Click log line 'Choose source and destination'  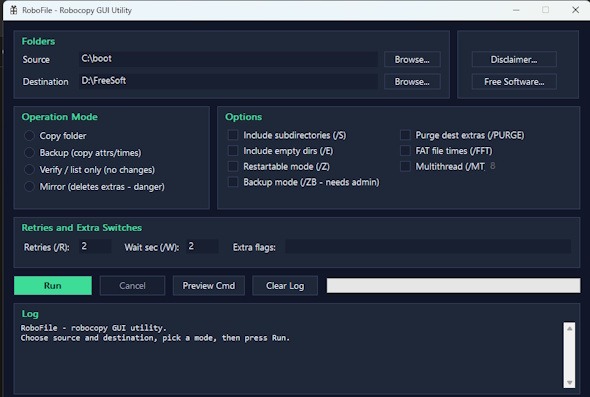pos(155,338)
